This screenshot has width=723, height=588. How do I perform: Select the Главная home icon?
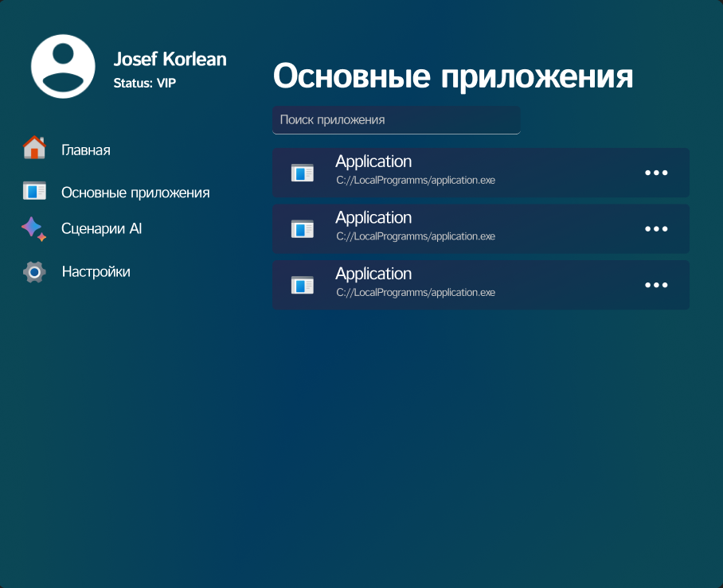point(33,149)
